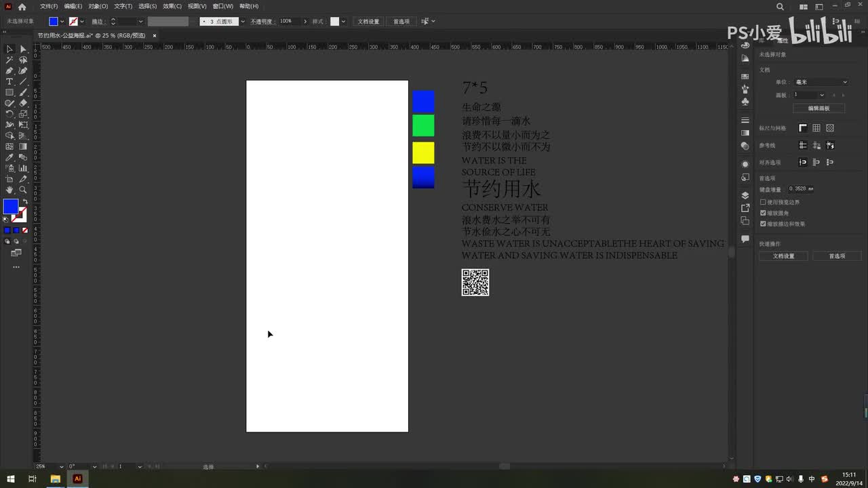The height and width of the screenshot is (488, 868).
Task: Open the 对象(O) menu
Action: (98, 6)
